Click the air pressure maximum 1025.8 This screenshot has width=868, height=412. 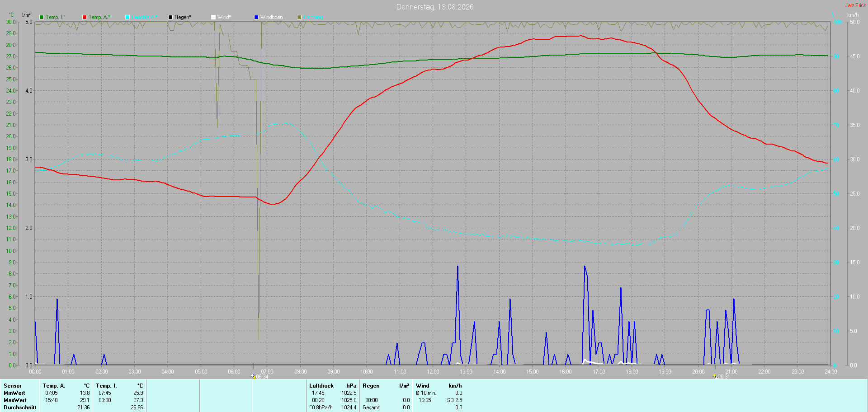349,400
